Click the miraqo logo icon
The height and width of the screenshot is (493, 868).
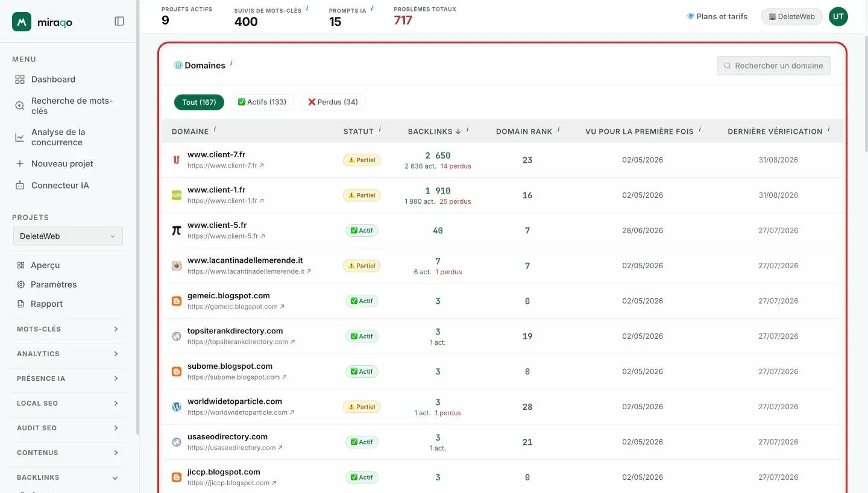point(22,22)
